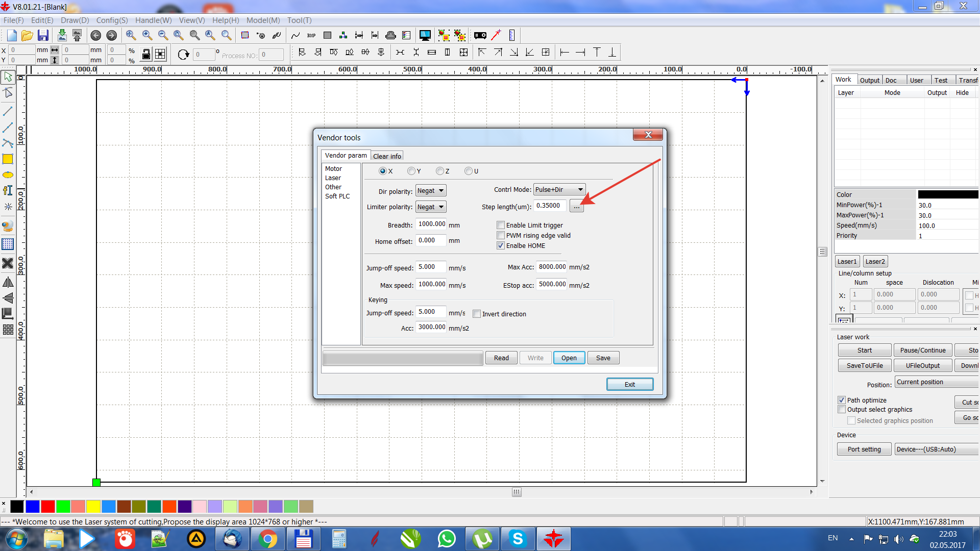The width and height of the screenshot is (980, 551).
Task: Click the BMP import toolbar icon
Action: pos(311,35)
